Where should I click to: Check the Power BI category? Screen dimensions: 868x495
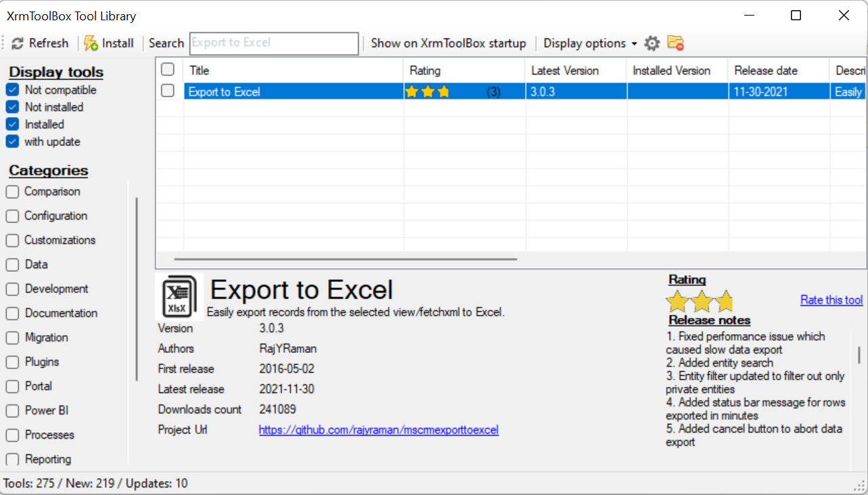12,410
